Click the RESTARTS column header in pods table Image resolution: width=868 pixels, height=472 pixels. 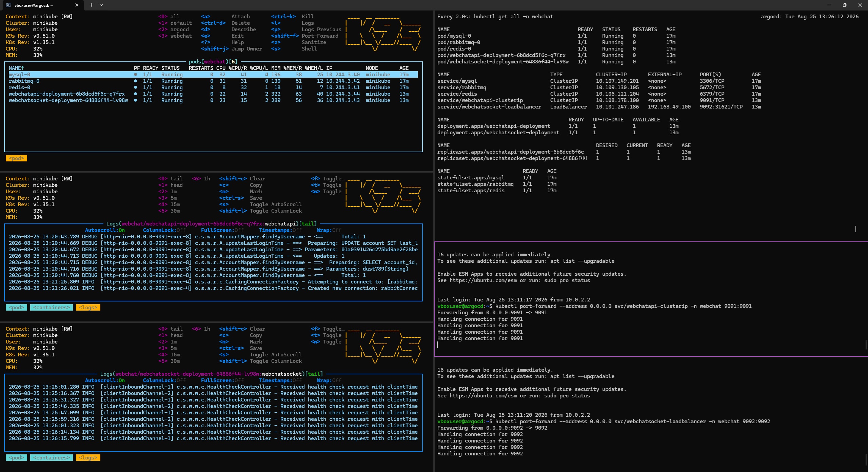201,68
